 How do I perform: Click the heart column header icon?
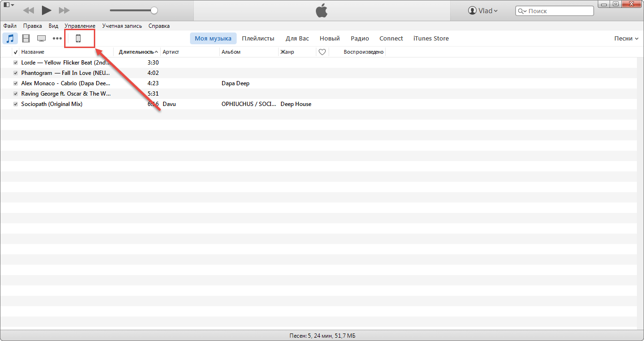point(322,52)
